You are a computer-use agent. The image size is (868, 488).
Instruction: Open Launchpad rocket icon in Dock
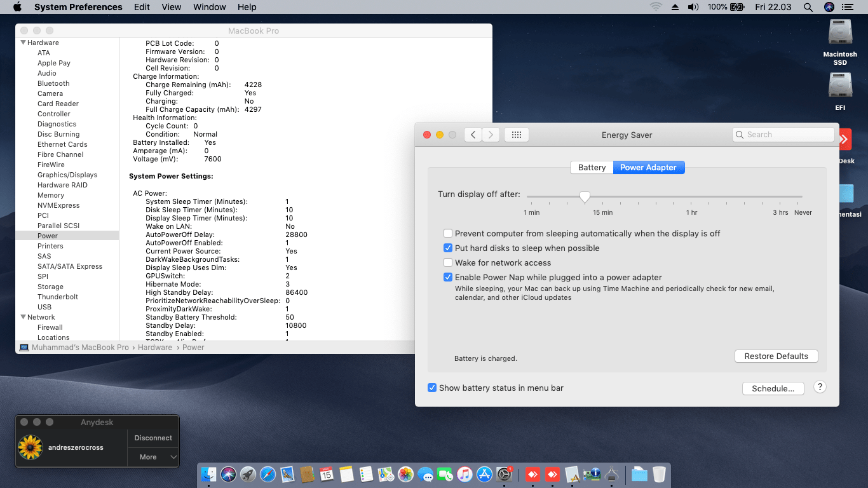click(248, 474)
